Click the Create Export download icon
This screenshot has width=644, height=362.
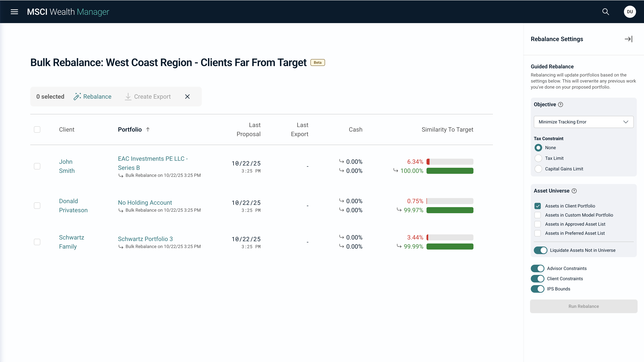coord(128,97)
